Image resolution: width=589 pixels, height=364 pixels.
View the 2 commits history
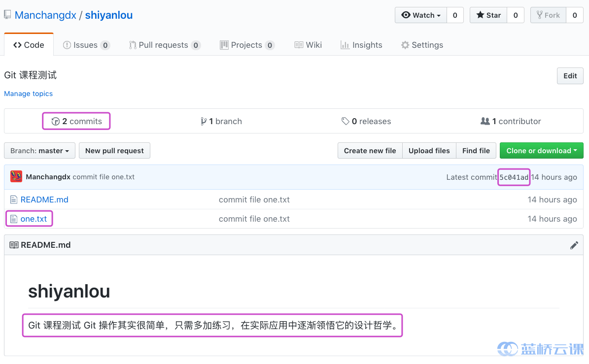76,121
